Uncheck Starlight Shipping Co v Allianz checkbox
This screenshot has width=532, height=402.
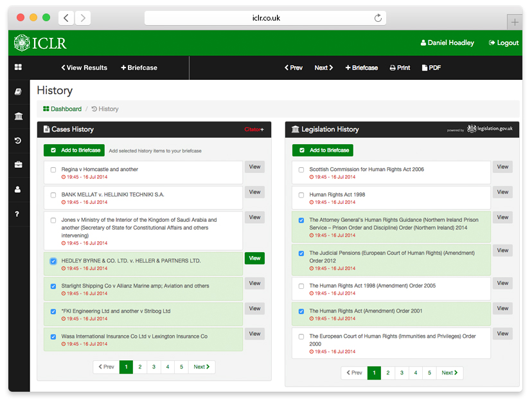coord(53,287)
